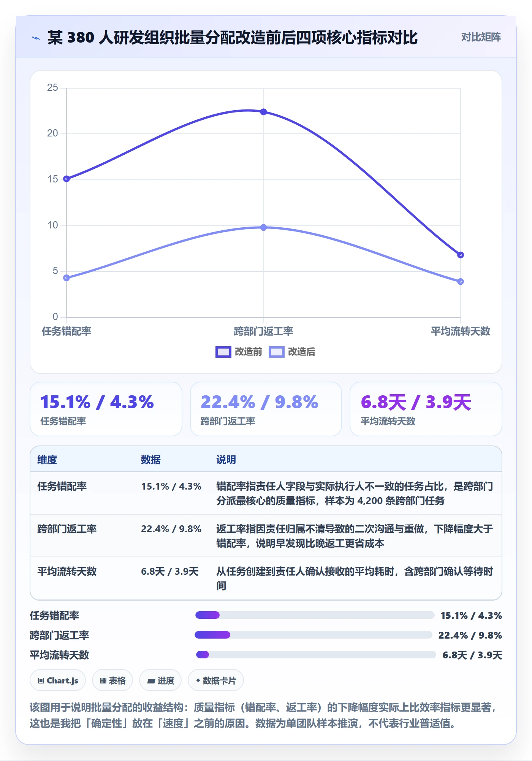Click the 改造前 legend label text
Viewport: 532px width, 761px height.
(x=248, y=352)
